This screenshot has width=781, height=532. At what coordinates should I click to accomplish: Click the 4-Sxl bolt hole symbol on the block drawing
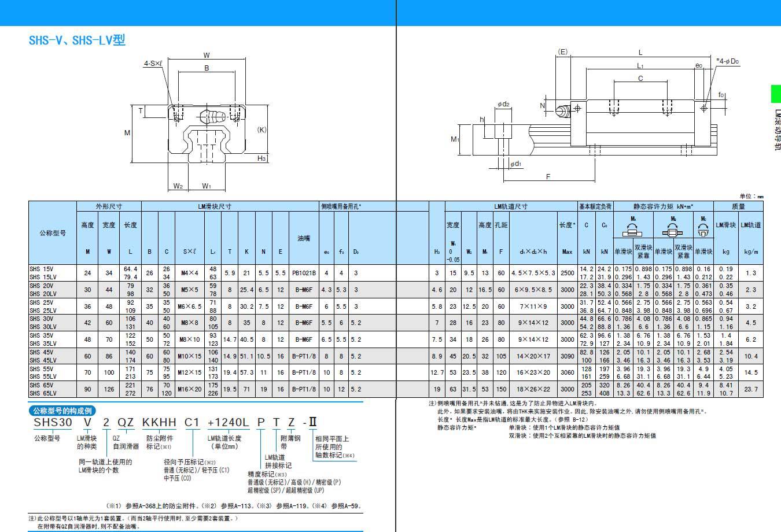coord(153,64)
